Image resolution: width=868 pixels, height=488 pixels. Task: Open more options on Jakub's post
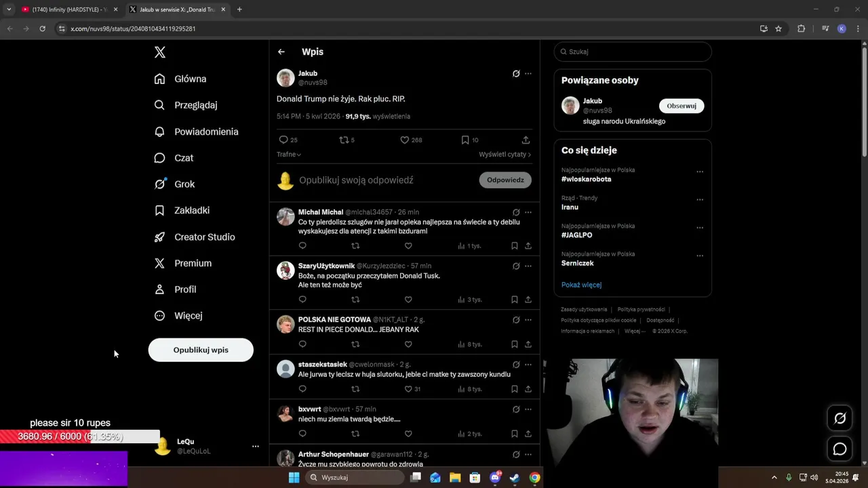(528, 73)
